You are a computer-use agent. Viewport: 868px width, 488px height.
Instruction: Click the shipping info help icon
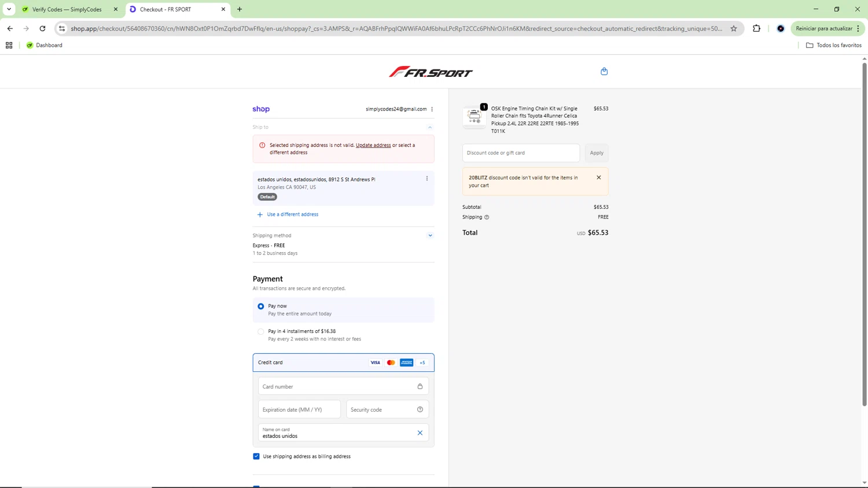pos(487,217)
